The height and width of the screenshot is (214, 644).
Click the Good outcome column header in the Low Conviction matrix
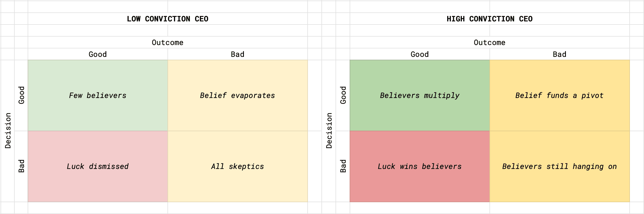click(x=98, y=54)
